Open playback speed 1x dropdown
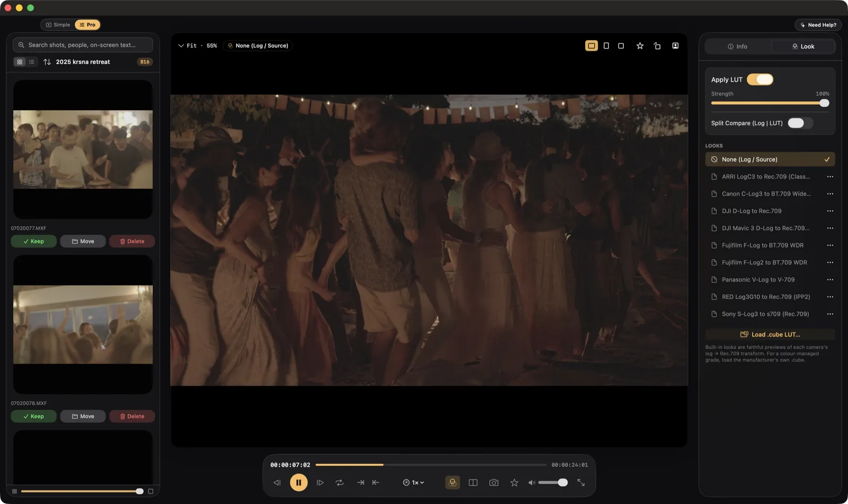 [413, 482]
